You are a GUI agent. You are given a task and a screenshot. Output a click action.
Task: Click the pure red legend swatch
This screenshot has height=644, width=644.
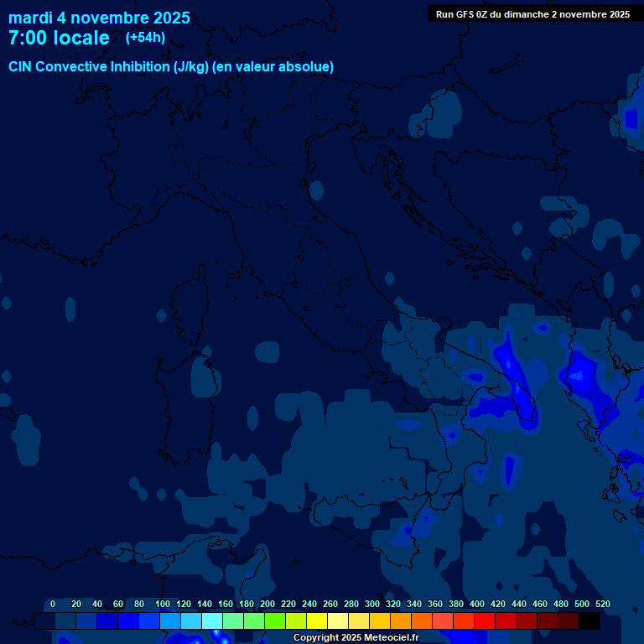(485, 621)
